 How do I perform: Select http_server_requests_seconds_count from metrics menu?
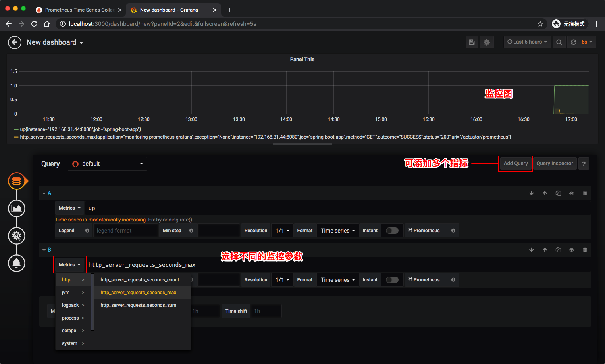click(x=140, y=280)
